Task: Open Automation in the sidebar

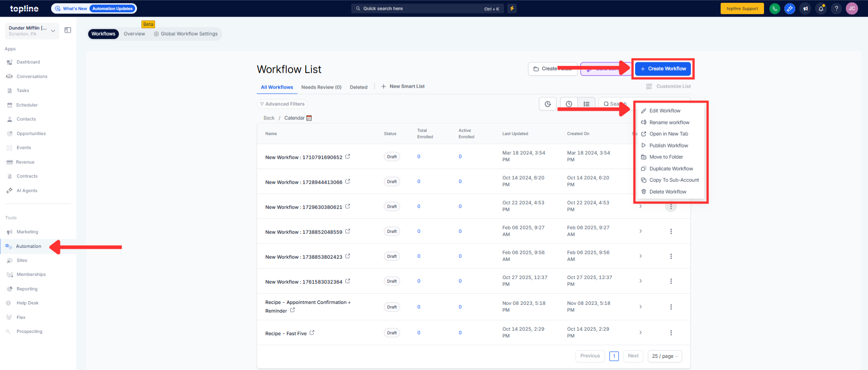Action: (x=28, y=247)
